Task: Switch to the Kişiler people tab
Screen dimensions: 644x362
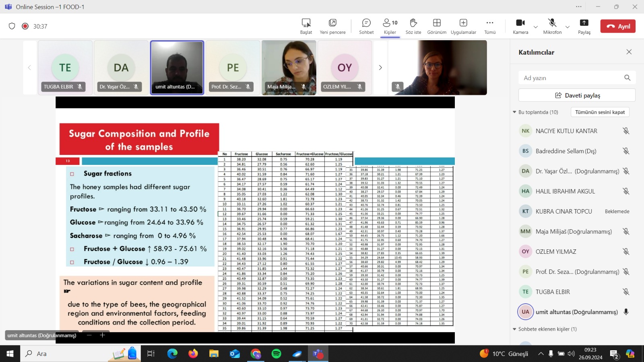Action: (390, 26)
